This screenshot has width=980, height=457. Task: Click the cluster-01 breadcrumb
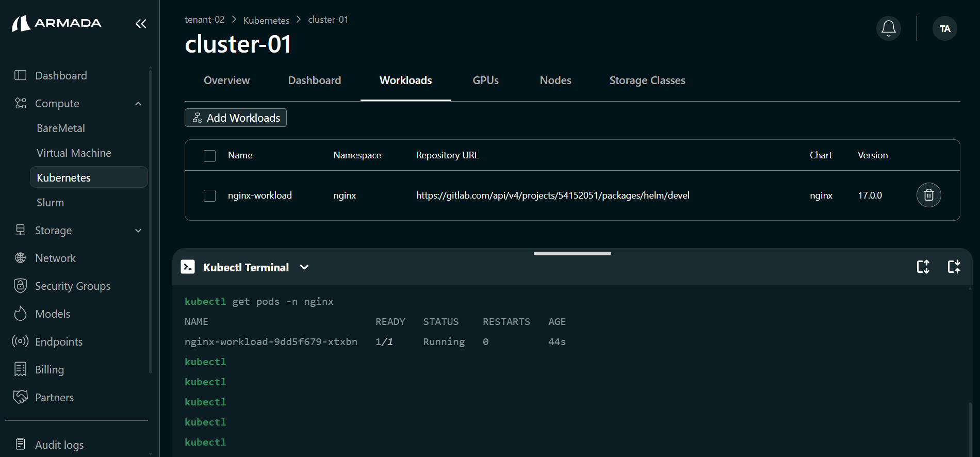click(x=328, y=20)
